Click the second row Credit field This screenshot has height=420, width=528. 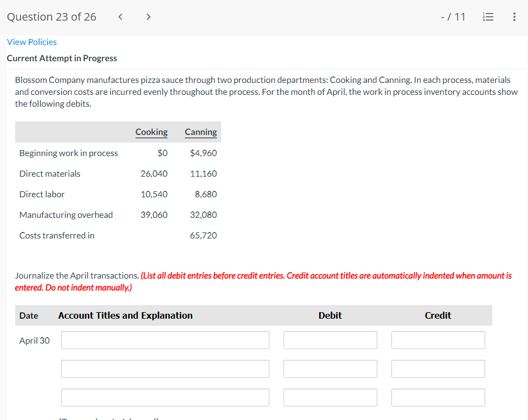coord(438,369)
